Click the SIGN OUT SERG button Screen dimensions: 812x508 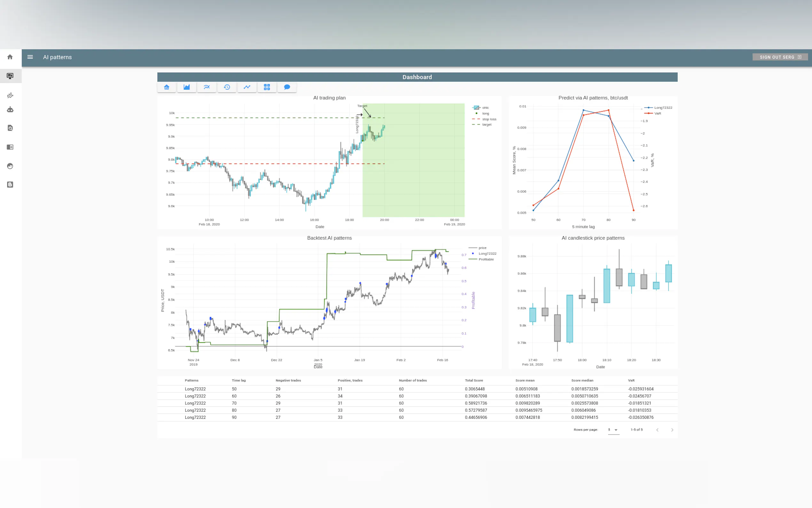point(780,57)
